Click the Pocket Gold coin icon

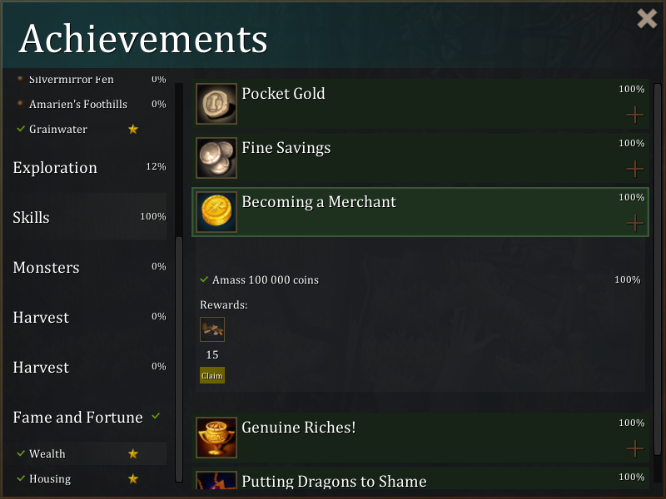216,104
